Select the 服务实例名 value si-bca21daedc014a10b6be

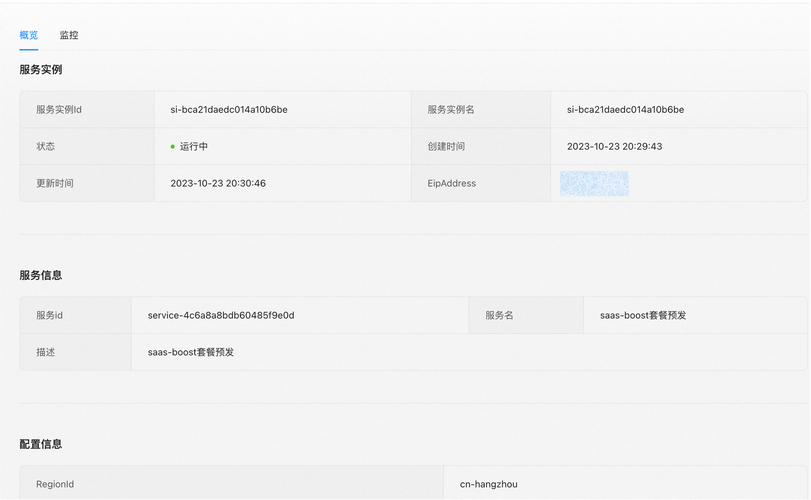coord(625,110)
